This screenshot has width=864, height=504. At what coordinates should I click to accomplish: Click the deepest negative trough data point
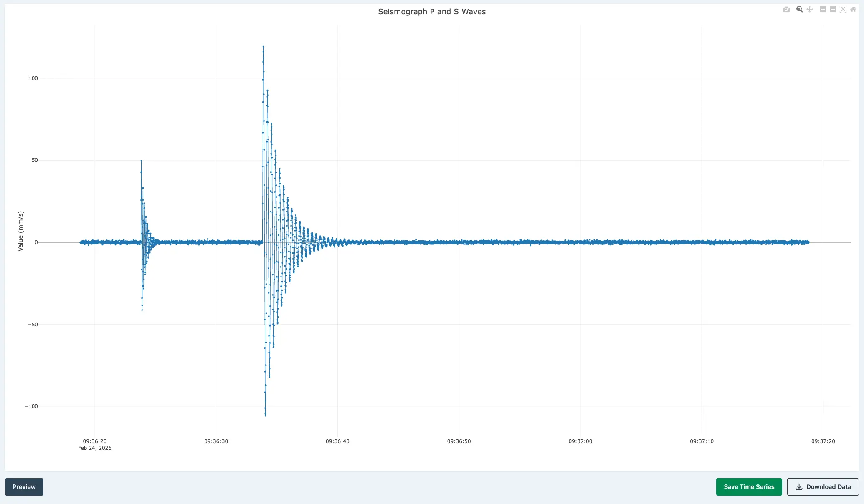click(265, 415)
